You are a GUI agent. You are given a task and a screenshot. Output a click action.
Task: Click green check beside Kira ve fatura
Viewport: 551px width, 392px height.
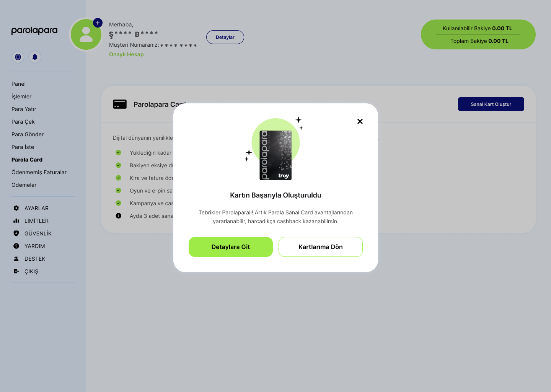(119, 178)
